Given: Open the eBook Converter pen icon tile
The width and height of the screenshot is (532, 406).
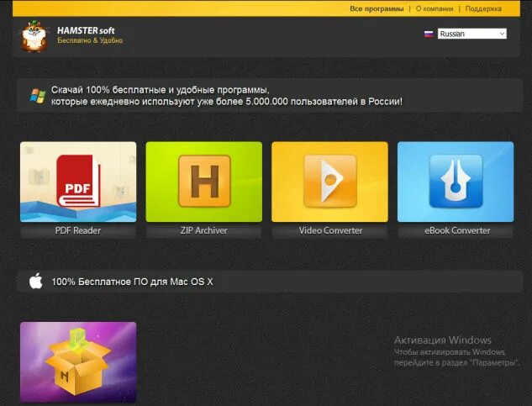Looking at the screenshot, I should pos(456,182).
